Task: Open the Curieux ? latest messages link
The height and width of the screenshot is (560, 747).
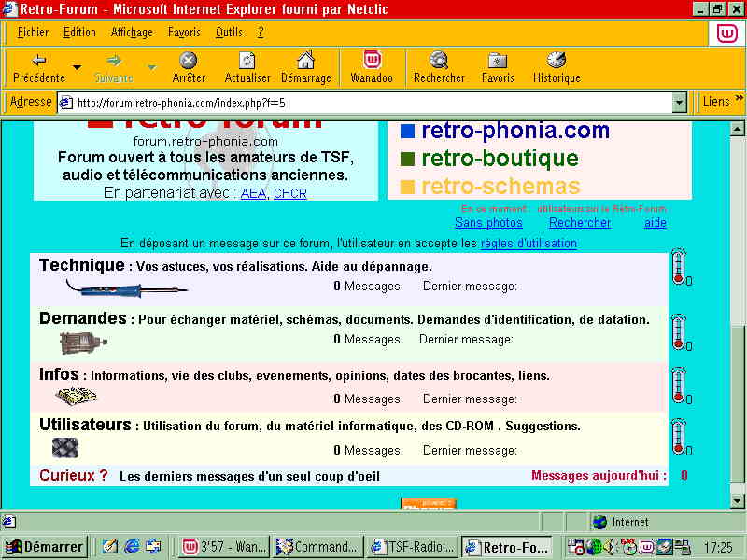Action: [x=74, y=475]
